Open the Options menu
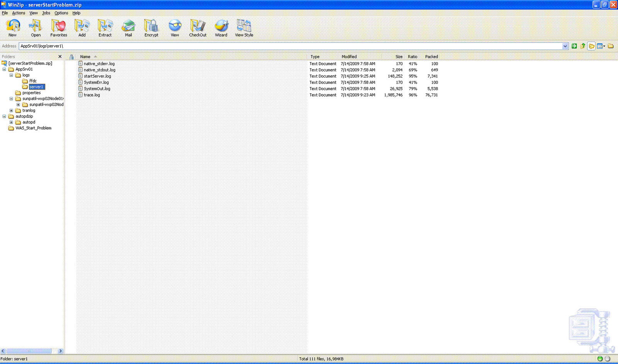This screenshot has height=364, width=618. pyautogui.click(x=61, y=13)
